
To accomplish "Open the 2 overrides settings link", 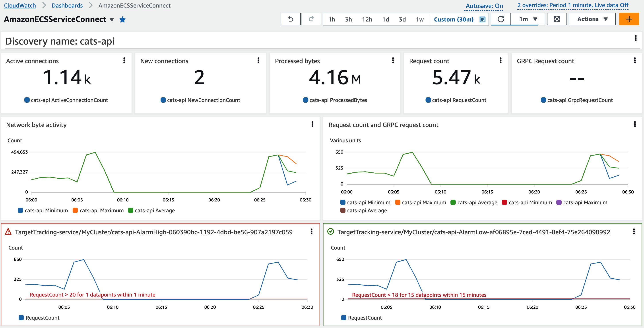I will (572, 5).
